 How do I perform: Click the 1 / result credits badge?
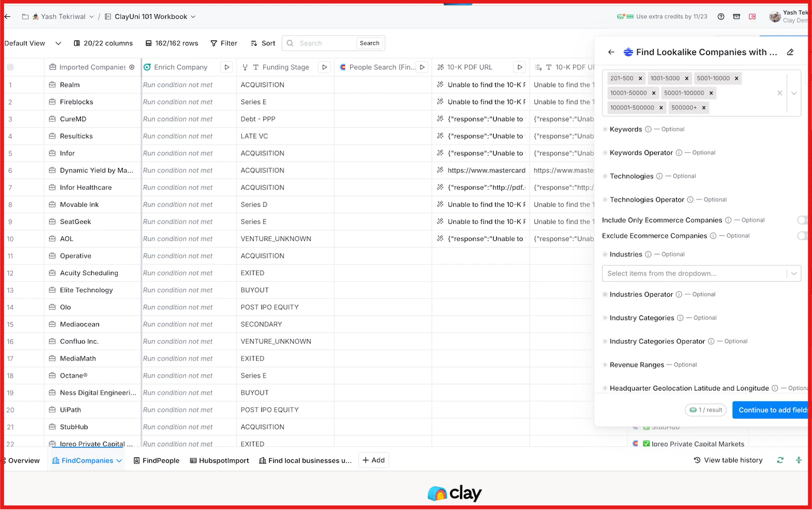point(705,410)
